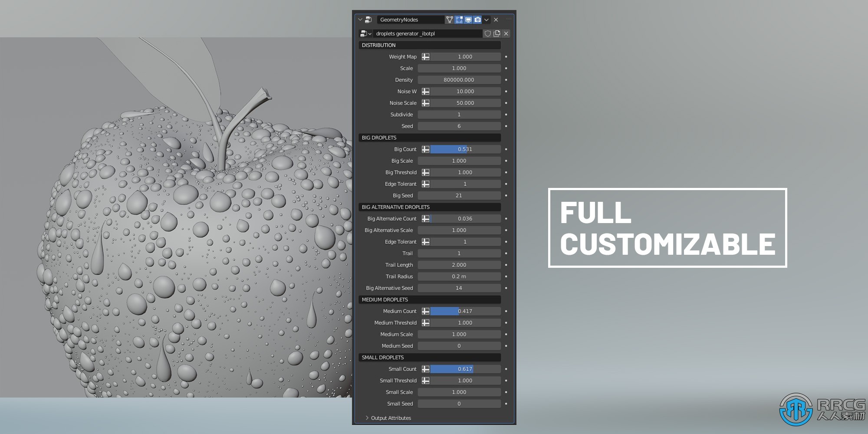Click the Trail value field
868x434 pixels.
pos(459,253)
